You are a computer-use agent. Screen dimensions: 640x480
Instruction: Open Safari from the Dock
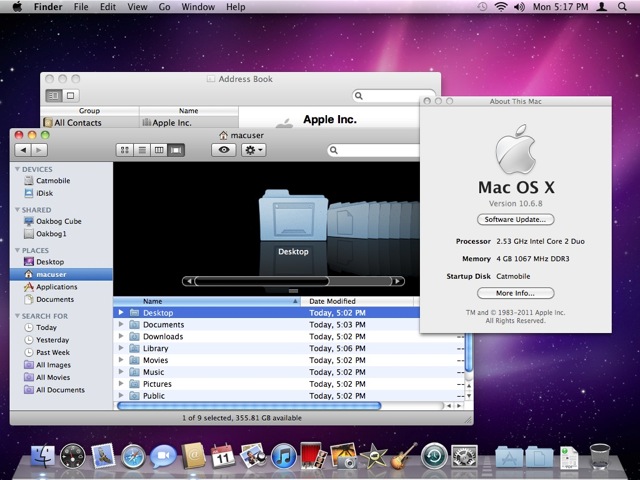point(134,458)
